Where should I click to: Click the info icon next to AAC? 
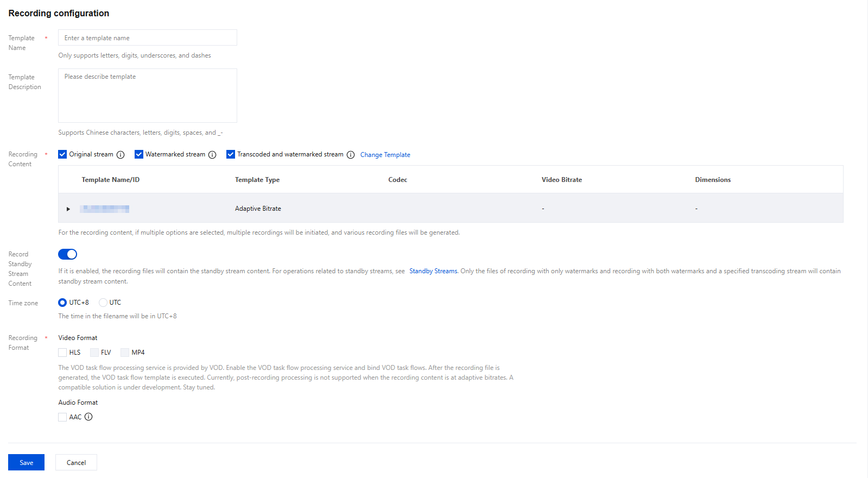(x=88, y=417)
